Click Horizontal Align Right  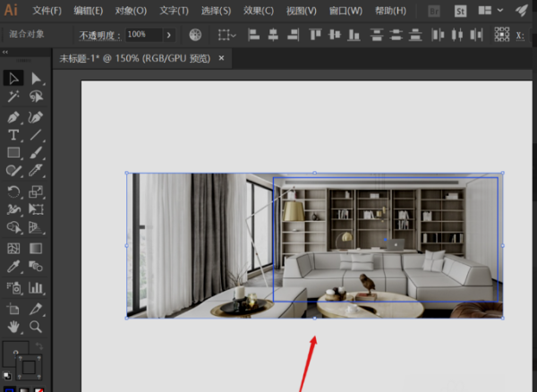[x=294, y=35]
